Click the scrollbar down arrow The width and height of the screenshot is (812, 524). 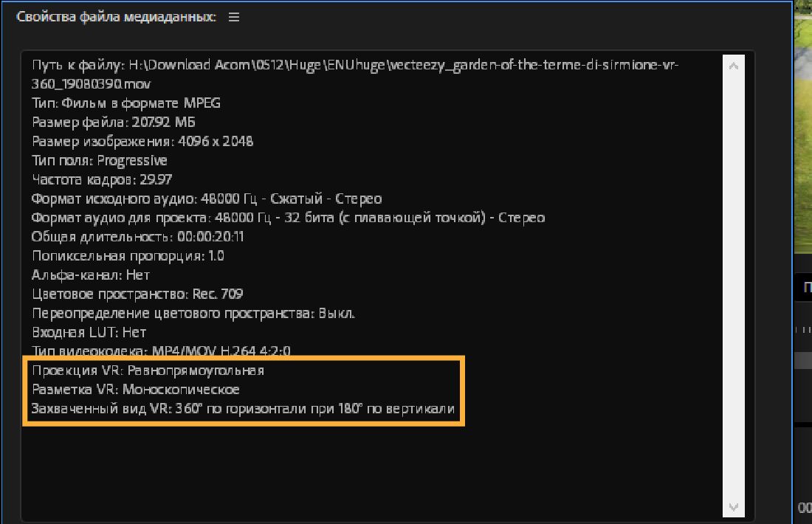[733, 507]
